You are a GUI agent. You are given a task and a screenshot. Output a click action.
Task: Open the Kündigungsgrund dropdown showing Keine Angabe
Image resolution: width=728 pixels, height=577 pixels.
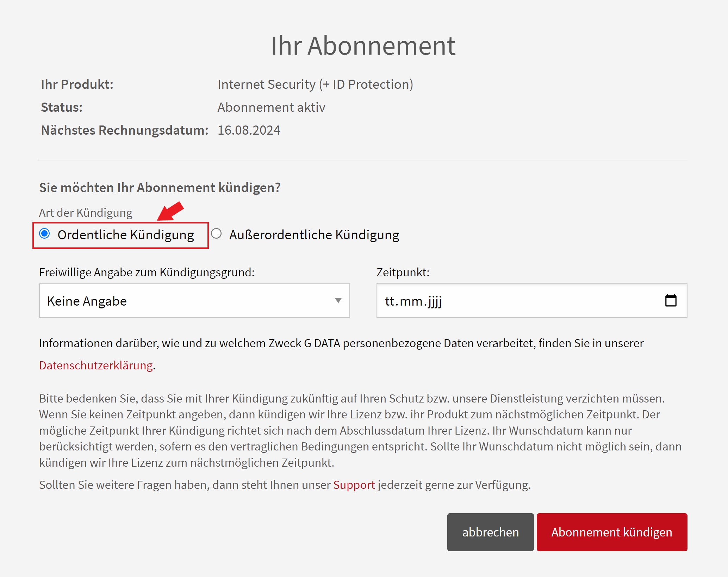tap(194, 301)
